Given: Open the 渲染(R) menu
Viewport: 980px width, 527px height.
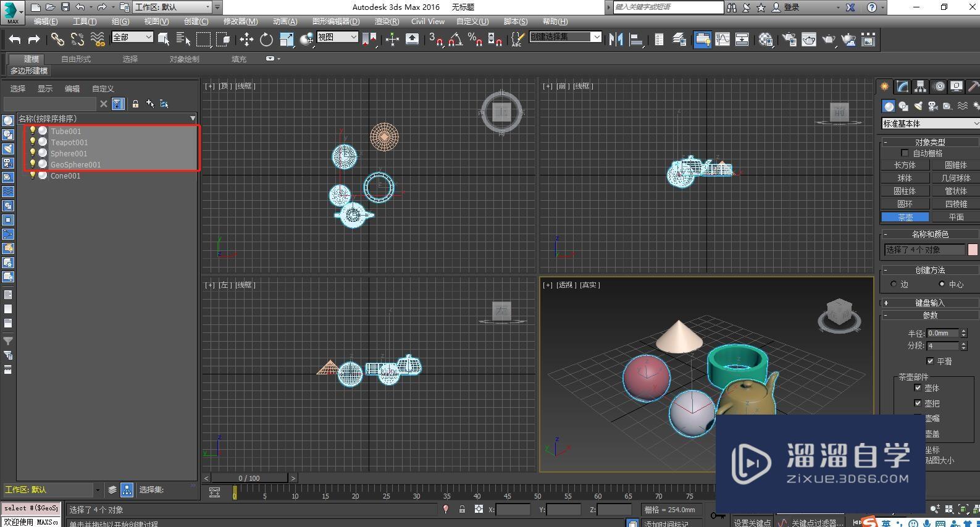Looking at the screenshot, I should coord(387,22).
